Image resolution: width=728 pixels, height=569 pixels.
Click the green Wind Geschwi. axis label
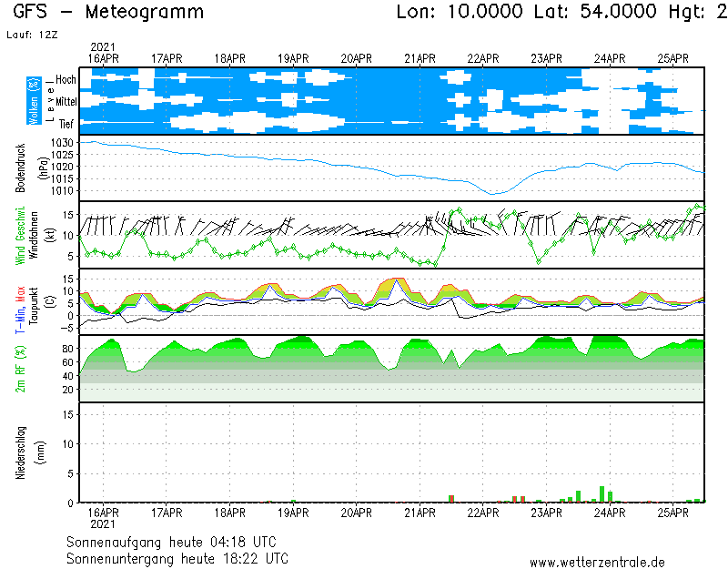coord(21,235)
